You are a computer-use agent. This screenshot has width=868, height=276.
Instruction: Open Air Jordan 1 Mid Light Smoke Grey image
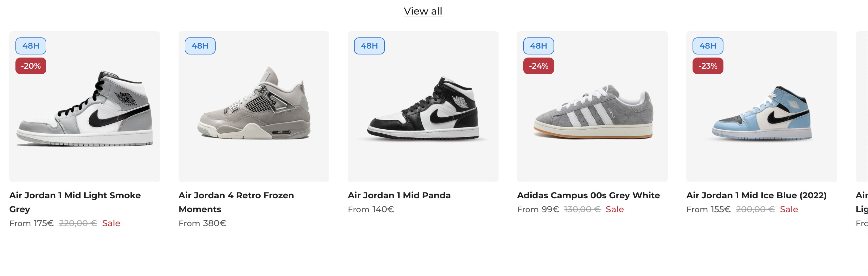coord(85,108)
